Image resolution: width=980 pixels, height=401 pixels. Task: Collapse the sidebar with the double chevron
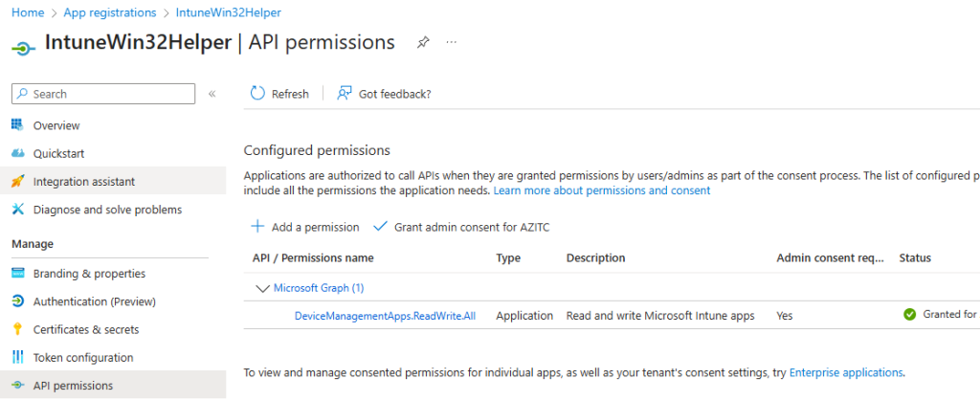[x=212, y=94]
